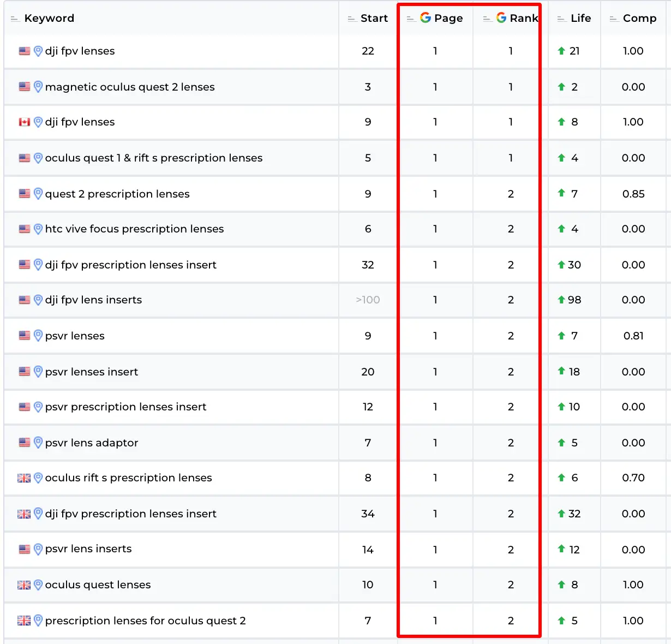Select keyword 'oculus quest 1 & rift s prescription lenses'

[x=154, y=158]
